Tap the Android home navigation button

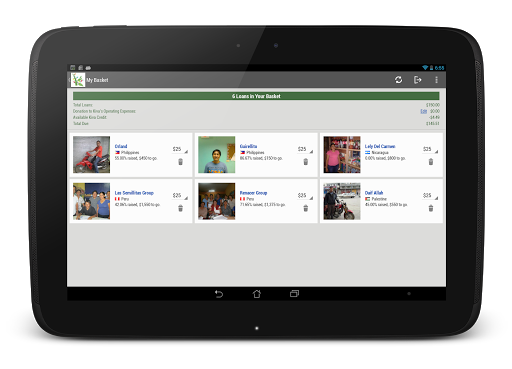click(x=256, y=294)
